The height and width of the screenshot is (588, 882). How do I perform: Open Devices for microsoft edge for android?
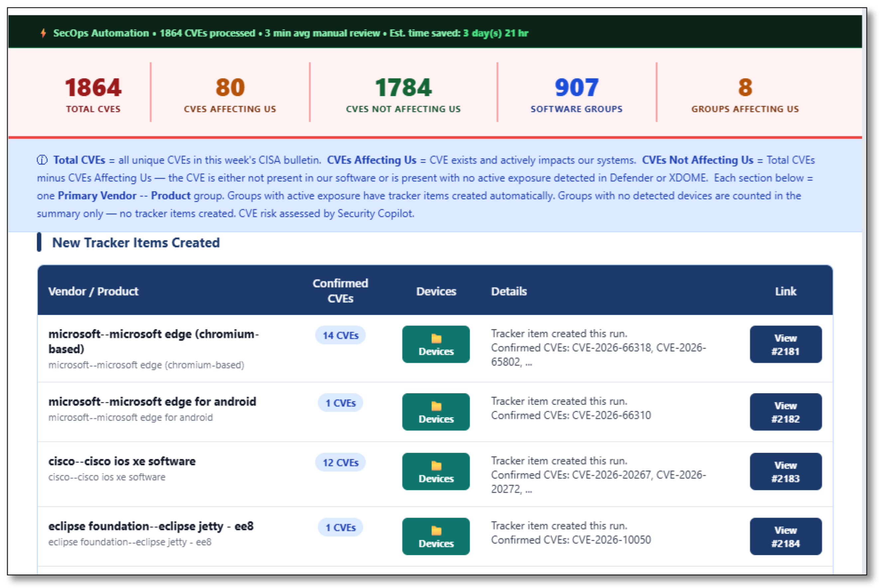(436, 412)
